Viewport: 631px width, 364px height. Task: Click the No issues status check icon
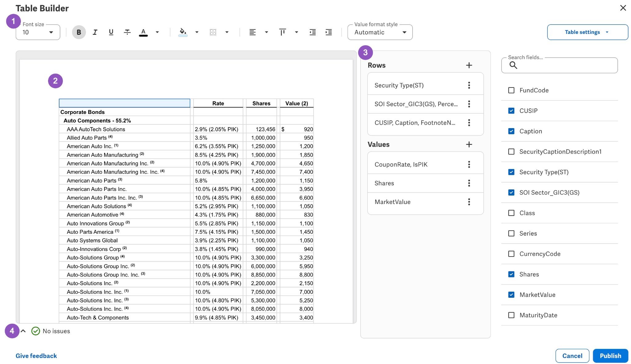[x=36, y=331]
